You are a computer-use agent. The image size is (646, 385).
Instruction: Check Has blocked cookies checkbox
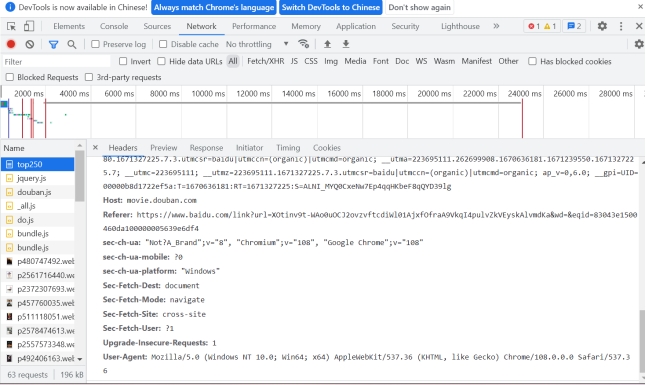(x=532, y=61)
